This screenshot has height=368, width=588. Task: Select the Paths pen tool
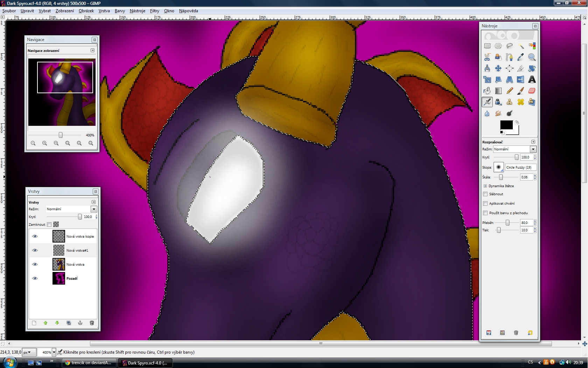point(510,57)
